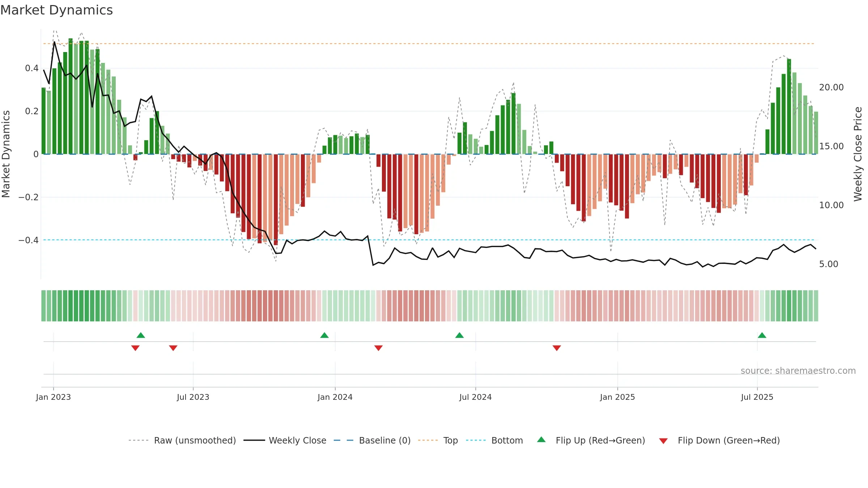Toggle Flip Up (Red→Green) legend entry
The image size is (868, 488).
point(591,440)
